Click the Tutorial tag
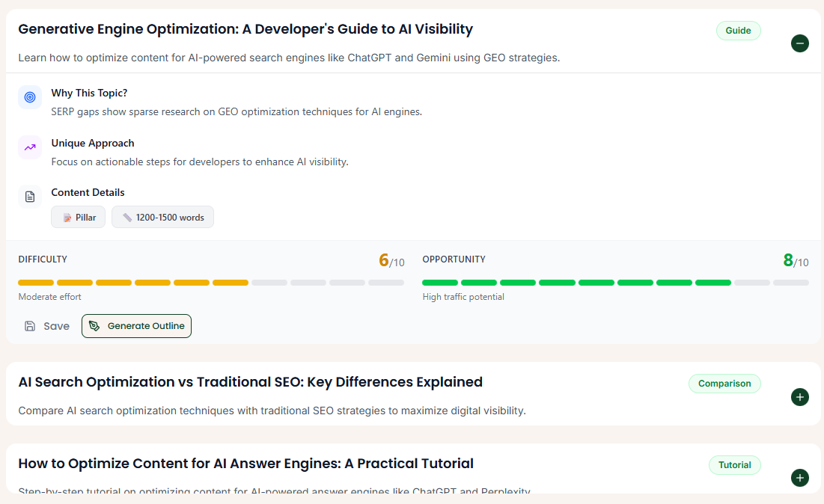The image size is (824, 504). pos(734,465)
